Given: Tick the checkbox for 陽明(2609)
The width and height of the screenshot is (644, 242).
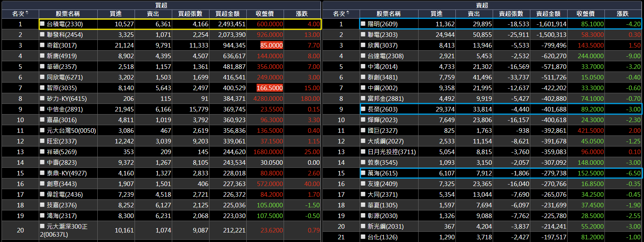Looking at the screenshot, I should [x=363, y=24].
